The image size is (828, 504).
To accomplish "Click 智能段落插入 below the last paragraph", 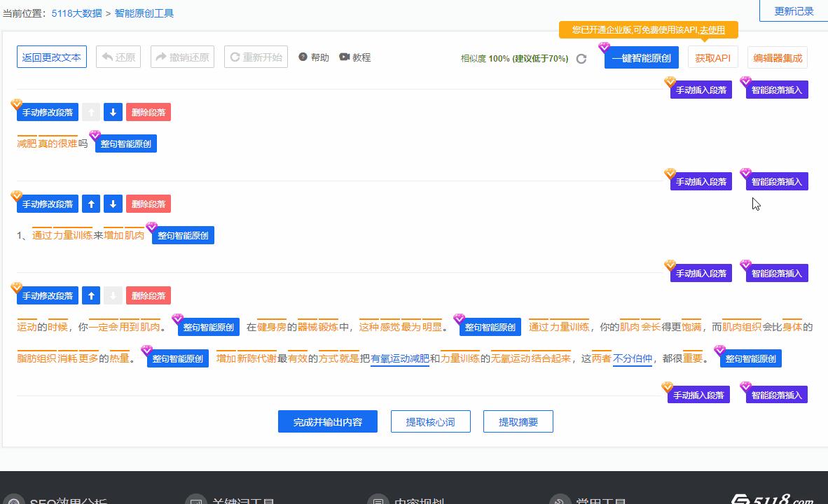I will pos(774,394).
